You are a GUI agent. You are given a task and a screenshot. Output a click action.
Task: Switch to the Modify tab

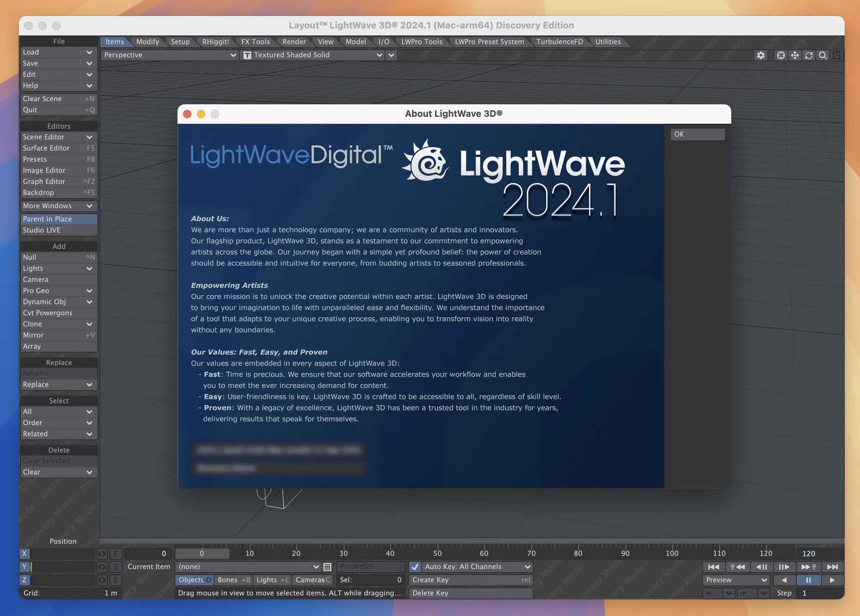[x=148, y=42]
